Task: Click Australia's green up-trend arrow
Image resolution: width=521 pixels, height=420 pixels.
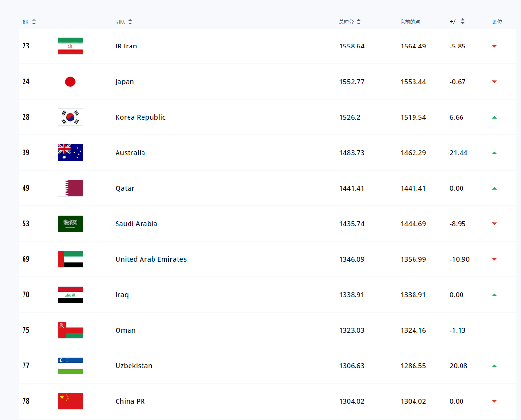Action: (494, 153)
